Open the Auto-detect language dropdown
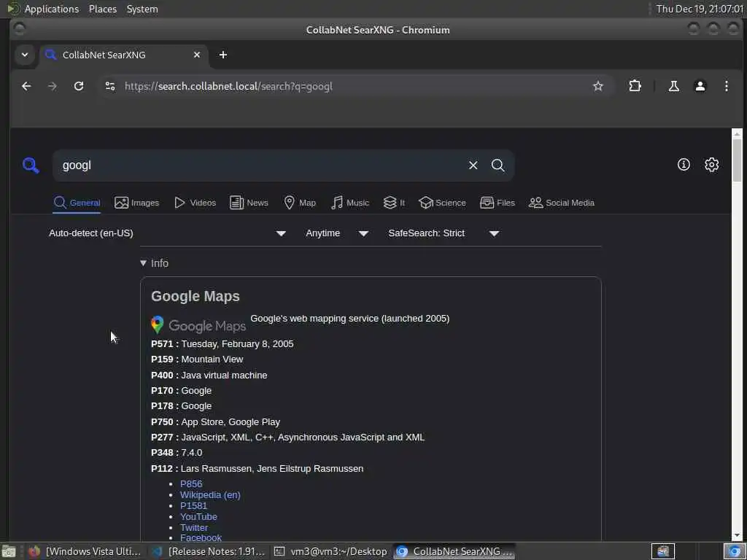The image size is (747, 560). coord(168,233)
